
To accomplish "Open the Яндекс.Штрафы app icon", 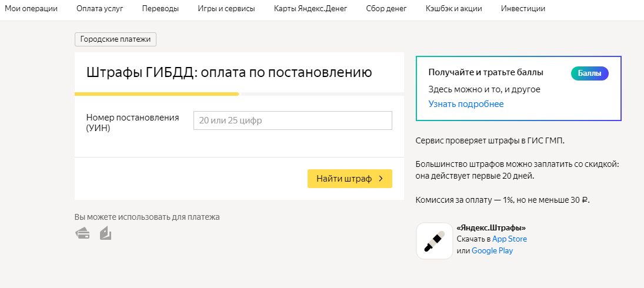I will 435,241.
